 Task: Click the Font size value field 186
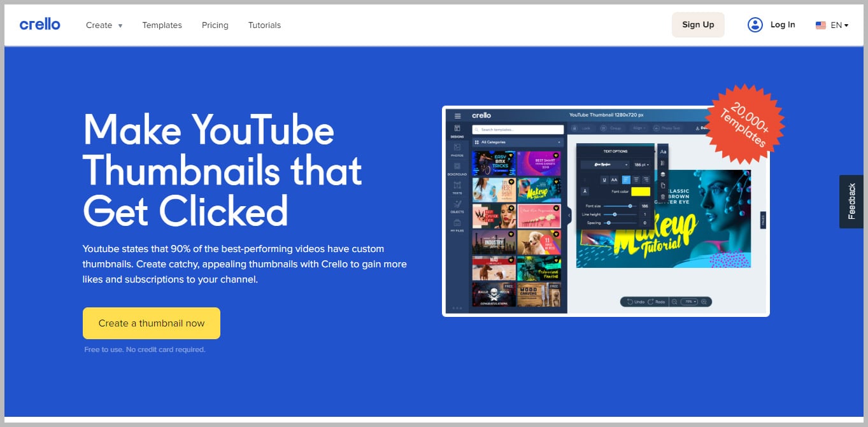click(x=645, y=206)
